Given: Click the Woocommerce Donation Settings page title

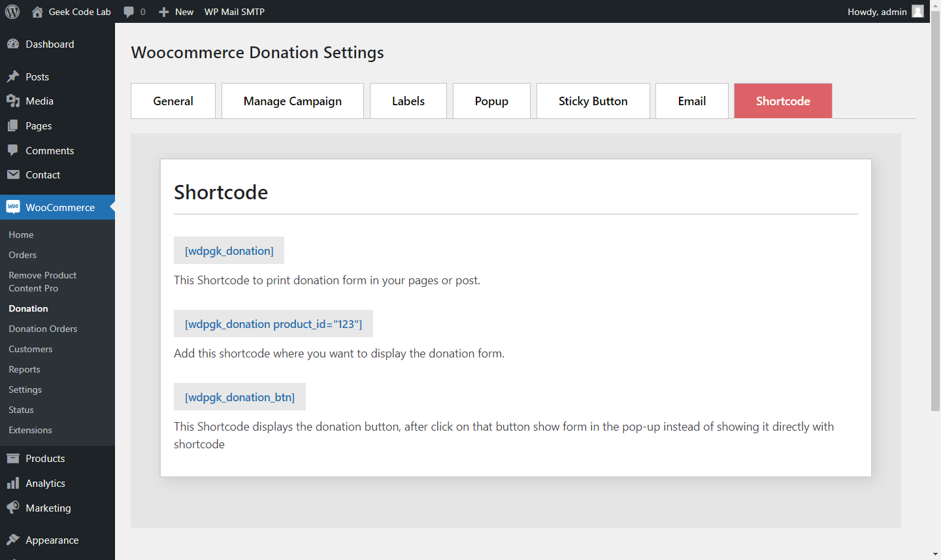Looking at the screenshot, I should click(257, 52).
